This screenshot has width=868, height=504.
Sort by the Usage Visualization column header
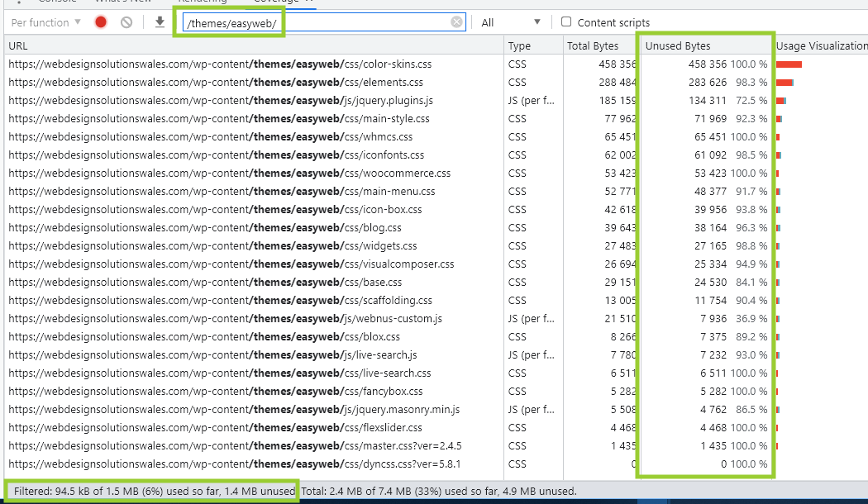pyautogui.click(x=822, y=45)
